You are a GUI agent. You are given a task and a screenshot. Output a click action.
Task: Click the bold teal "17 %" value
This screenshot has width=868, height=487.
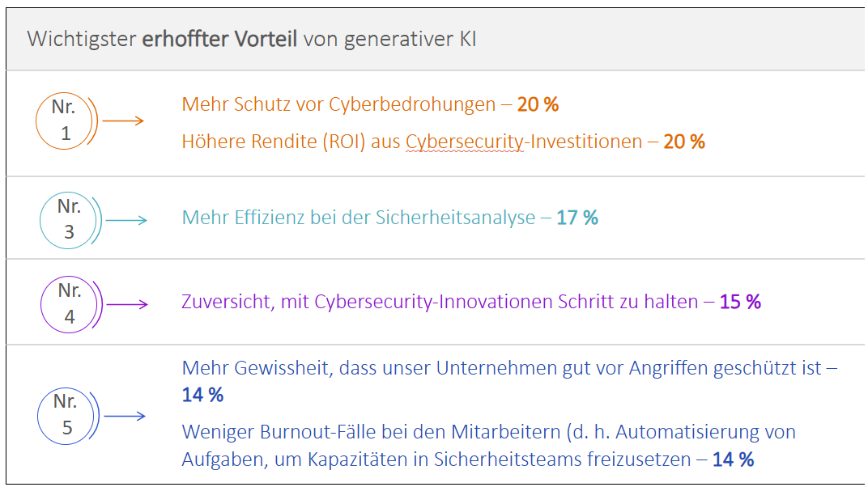point(577,218)
